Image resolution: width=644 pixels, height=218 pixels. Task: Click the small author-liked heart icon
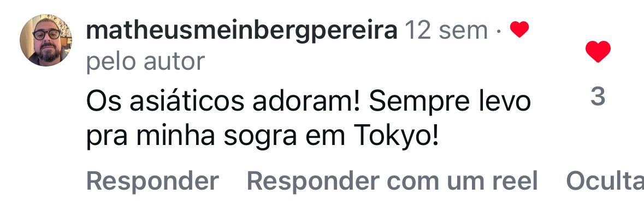click(x=519, y=31)
